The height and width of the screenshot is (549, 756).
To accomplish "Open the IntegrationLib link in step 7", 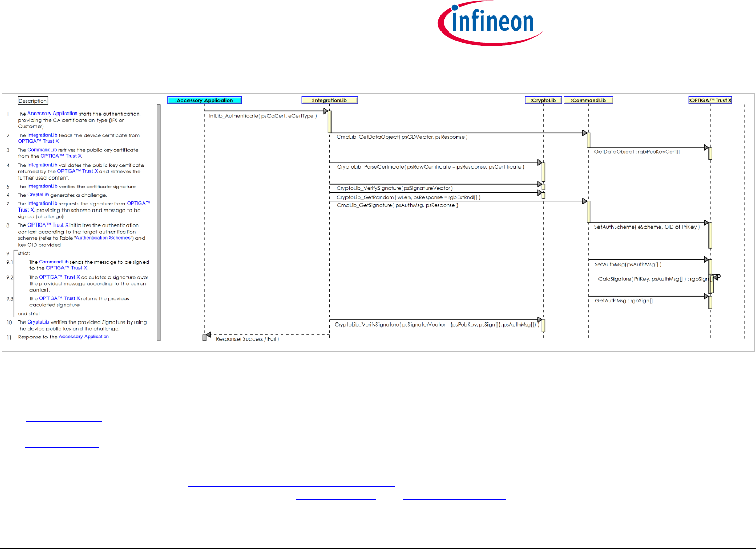I will pyautogui.click(x=42, y=204).
